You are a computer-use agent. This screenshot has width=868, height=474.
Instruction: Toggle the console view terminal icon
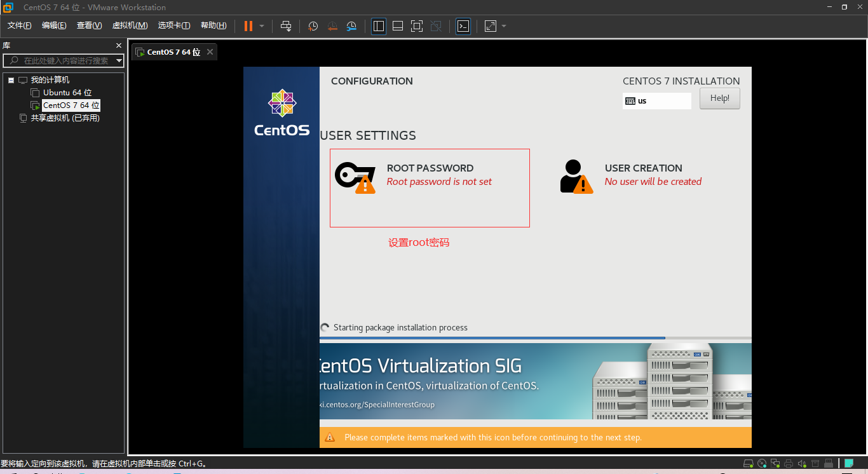click(x=463, y=26)
